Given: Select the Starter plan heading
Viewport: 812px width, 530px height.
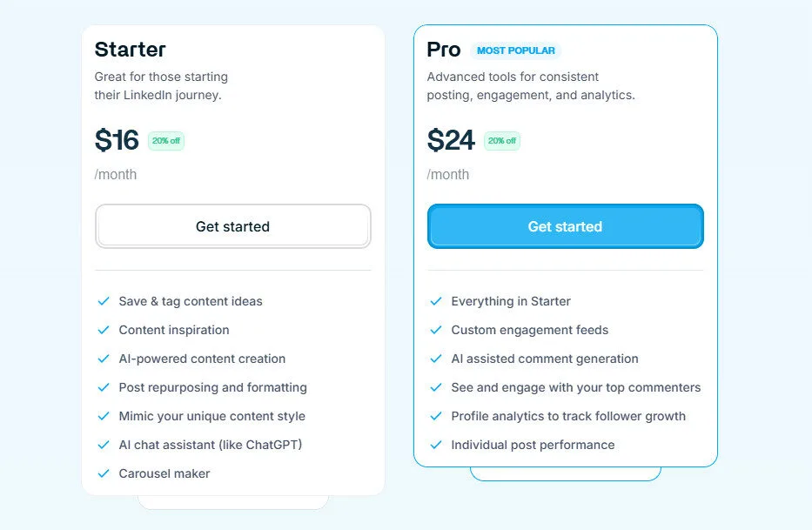Looking at the screenshot, I should pyautogui.click(x=130, y=50).
